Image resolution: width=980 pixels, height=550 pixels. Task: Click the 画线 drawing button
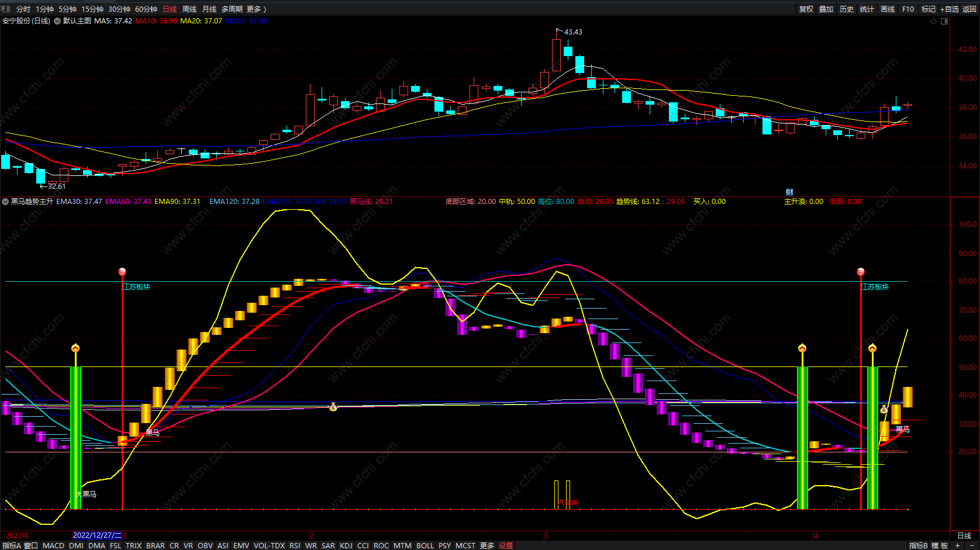888,9
